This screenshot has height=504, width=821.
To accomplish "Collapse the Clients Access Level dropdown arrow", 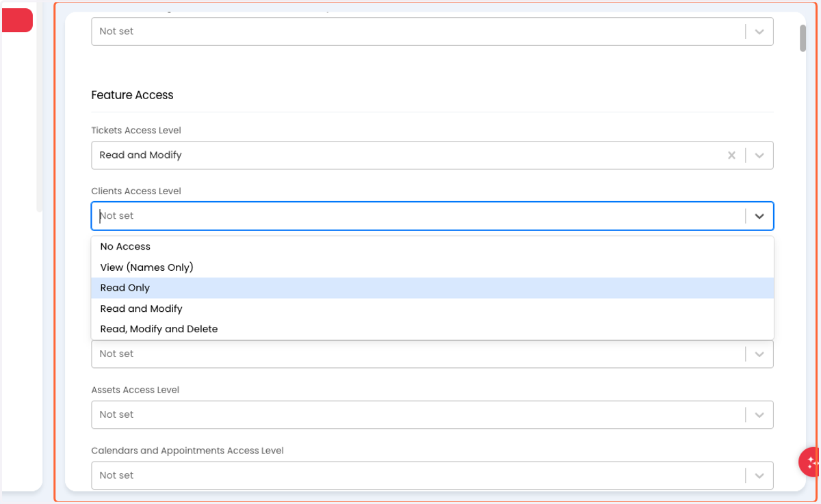I will click(759, 216).
